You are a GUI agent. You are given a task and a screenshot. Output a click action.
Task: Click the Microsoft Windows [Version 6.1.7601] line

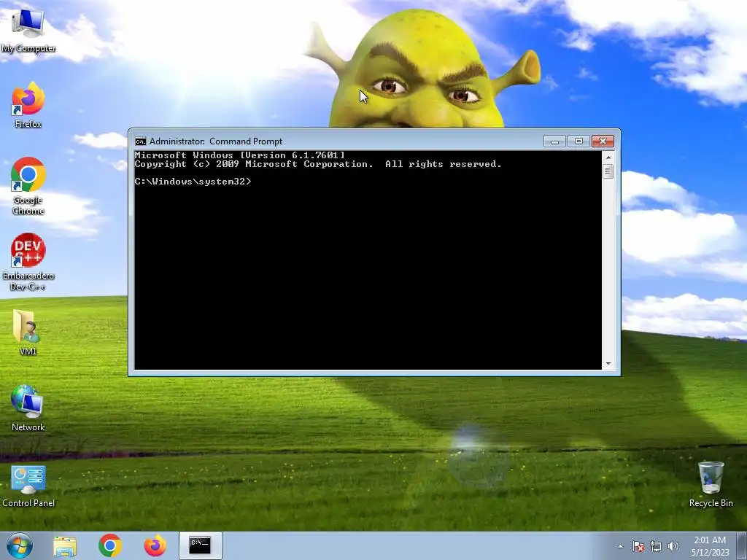click(239, 155)
